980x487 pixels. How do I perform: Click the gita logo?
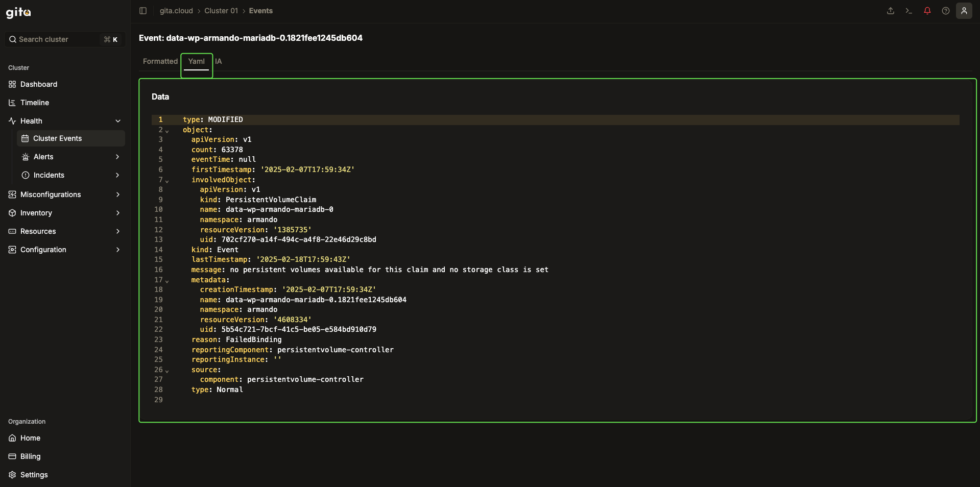point(18,12)
